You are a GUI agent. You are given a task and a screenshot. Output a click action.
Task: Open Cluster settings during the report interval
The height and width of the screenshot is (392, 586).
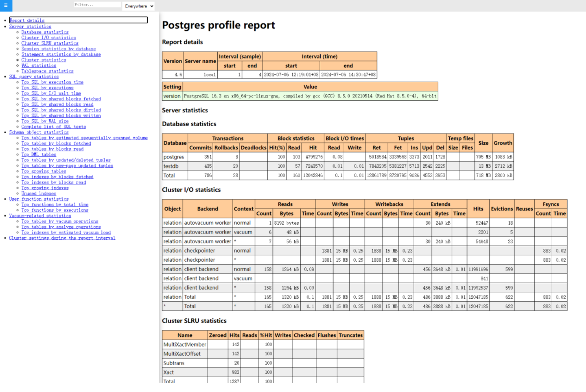click(62, 238)
